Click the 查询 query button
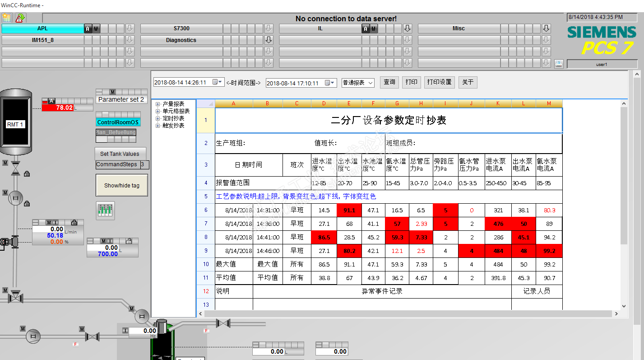The width and height of the screenshot is (644, 360). (389, 82)
